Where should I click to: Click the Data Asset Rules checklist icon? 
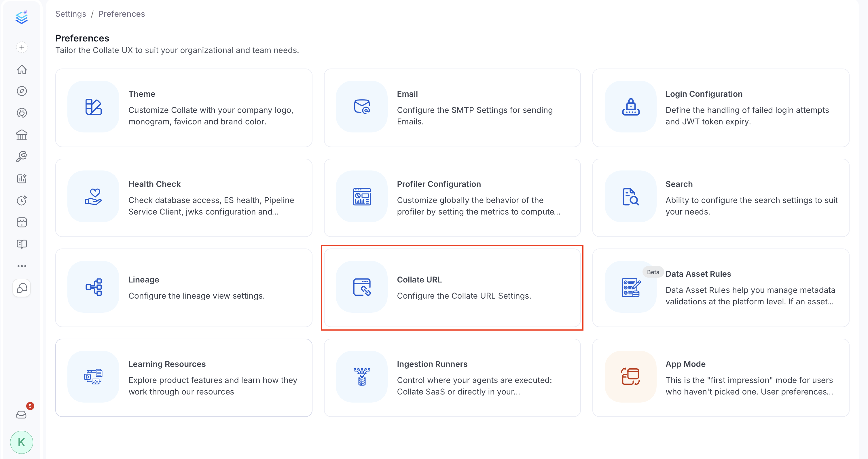click(631, 287)
